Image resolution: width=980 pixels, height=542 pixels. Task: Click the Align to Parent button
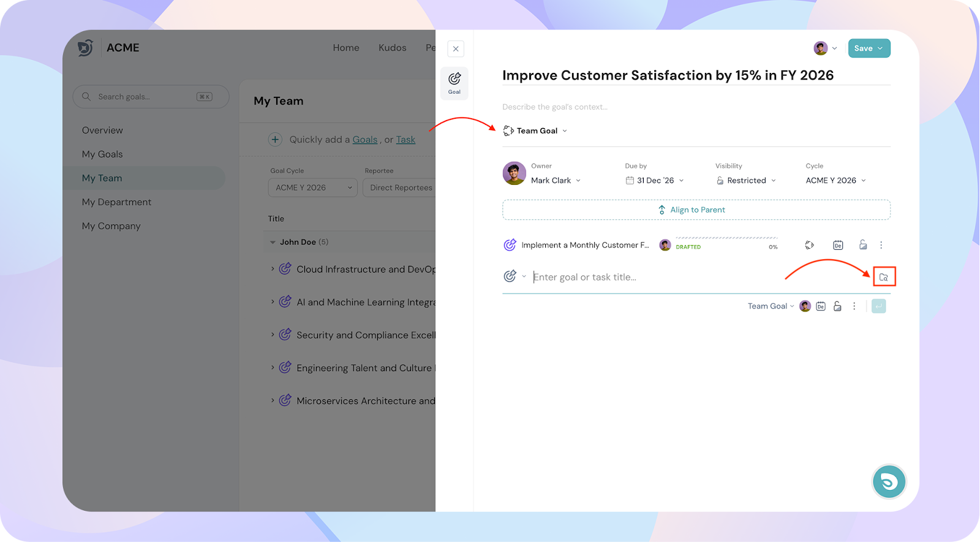(696, 210)
